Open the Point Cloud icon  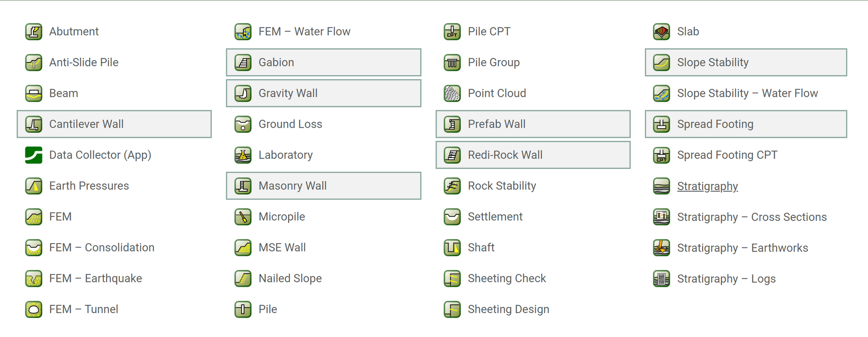452,93
